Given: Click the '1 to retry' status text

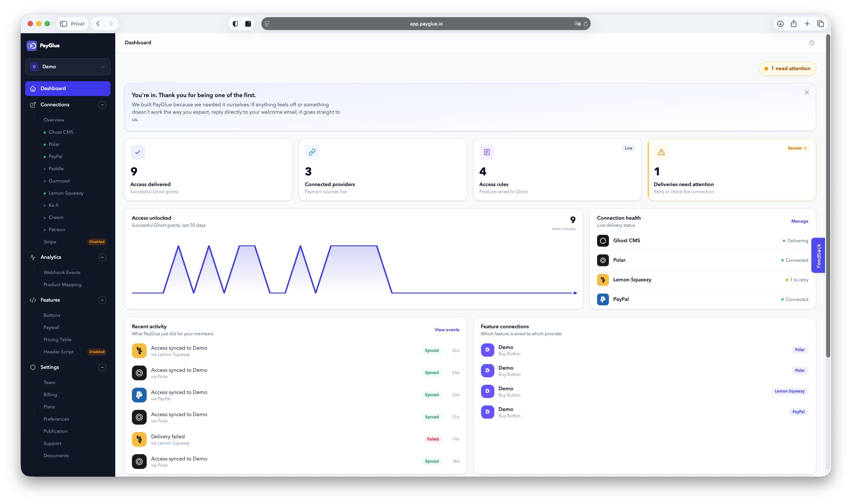Looking at the screenshot, I should click(799, 280).
